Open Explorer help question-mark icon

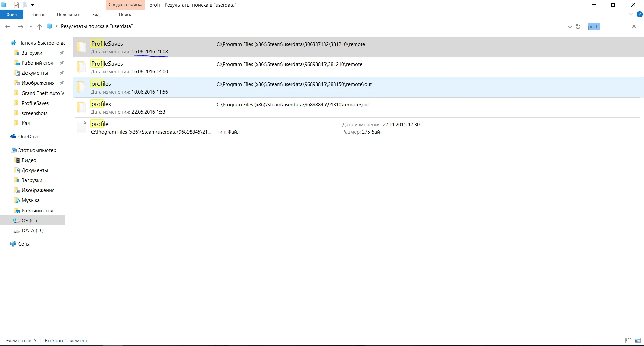pyautogui.click(x=639, y=14)
